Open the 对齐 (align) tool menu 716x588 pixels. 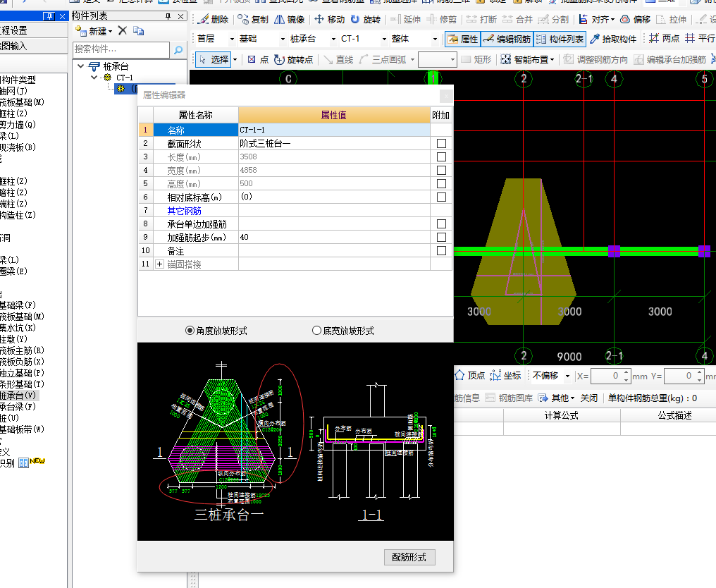tap(596, 19)
